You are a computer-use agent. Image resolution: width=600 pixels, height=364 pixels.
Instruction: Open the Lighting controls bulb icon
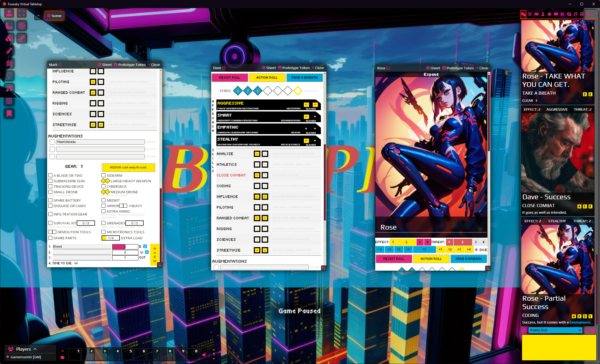click(x=9, y=76)
